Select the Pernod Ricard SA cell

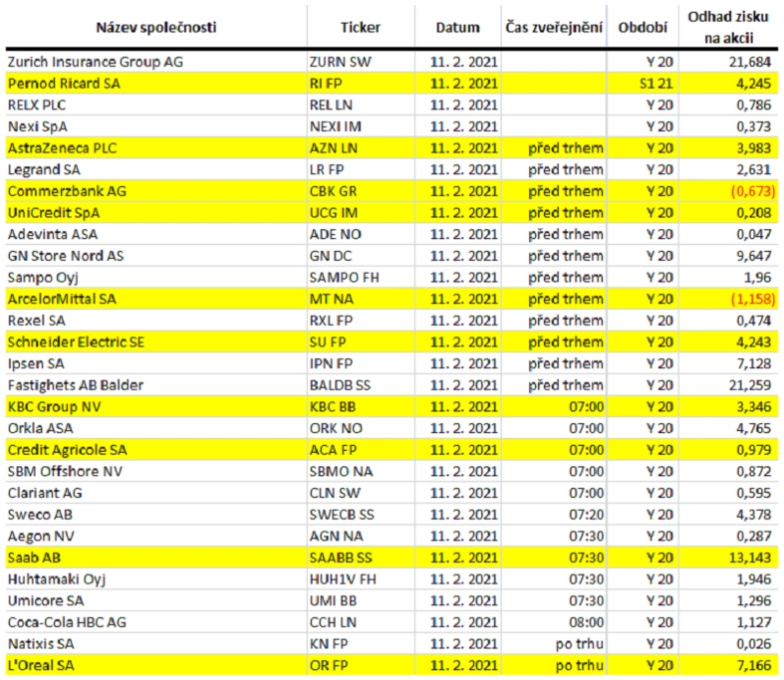pos(156,84)
